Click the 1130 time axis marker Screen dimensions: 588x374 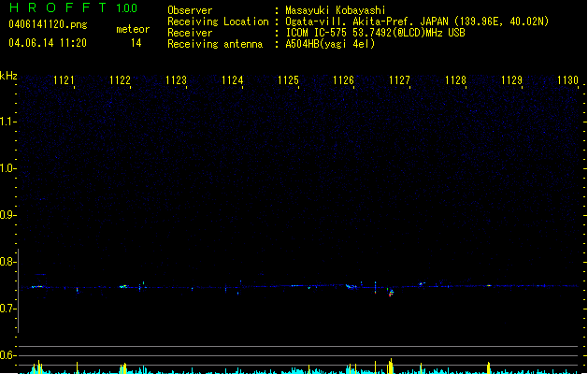[x=567, y=80]
